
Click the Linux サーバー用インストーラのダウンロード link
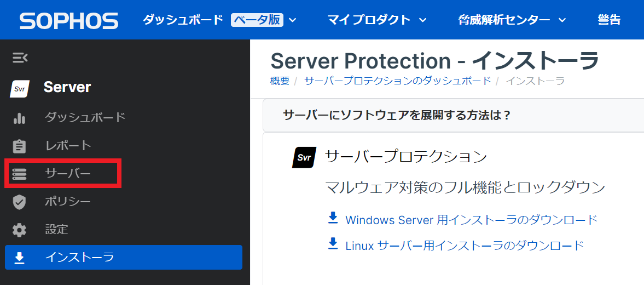tap(465, 245)
